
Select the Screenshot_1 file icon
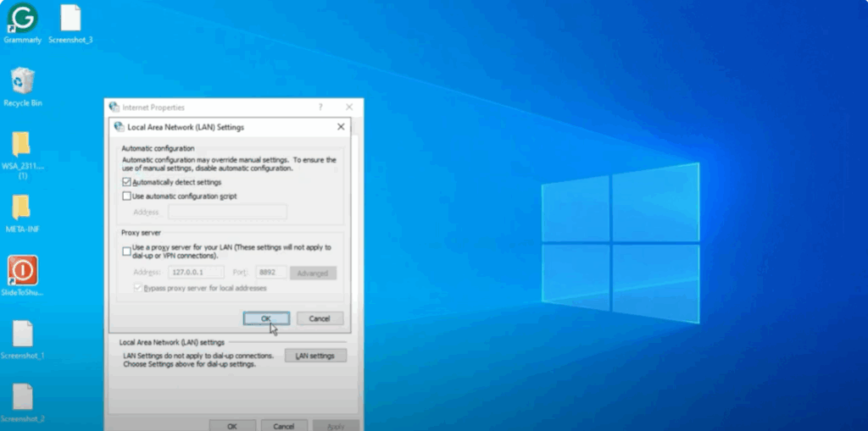click(23, 334)
